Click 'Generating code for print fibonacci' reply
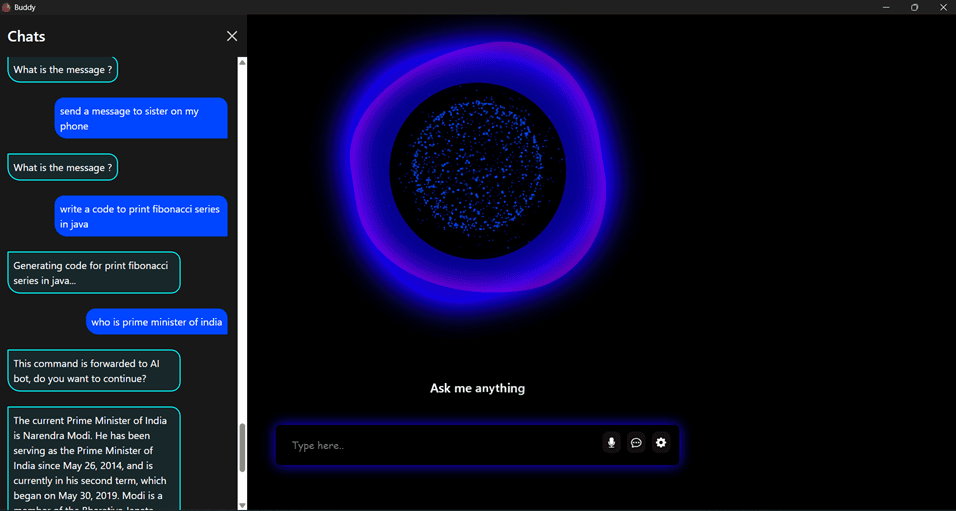The height and width of the screenshot is (511, 956). pos(94,273)
